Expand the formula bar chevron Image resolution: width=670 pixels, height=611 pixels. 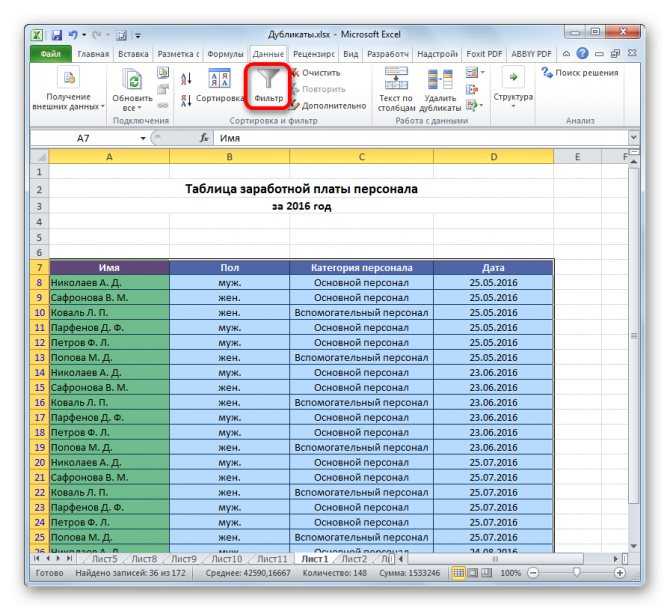[x=633, y=137]
